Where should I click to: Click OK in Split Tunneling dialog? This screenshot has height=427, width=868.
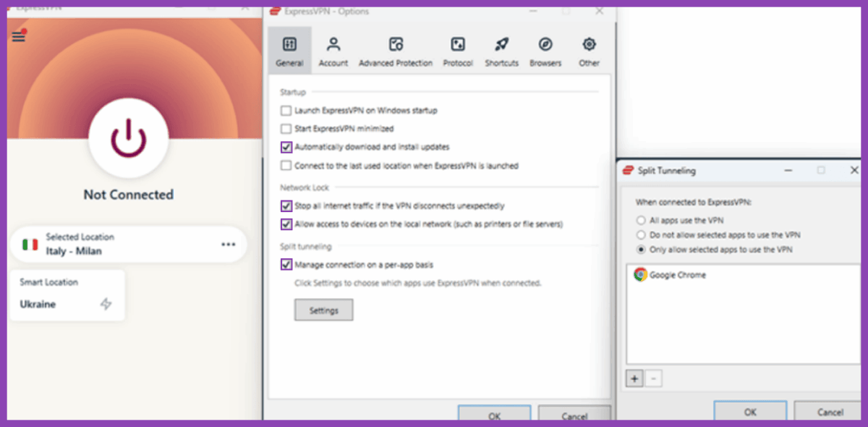(750, 411)
